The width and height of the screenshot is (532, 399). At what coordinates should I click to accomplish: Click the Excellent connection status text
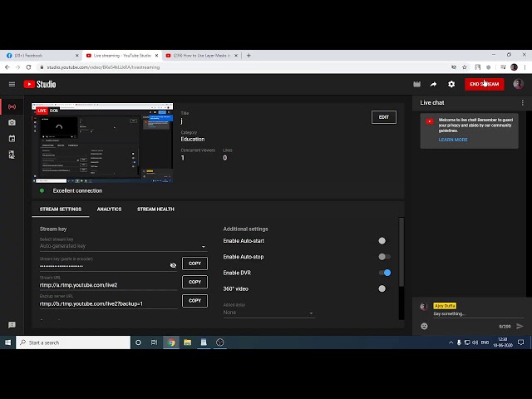[x=77, y=190]
